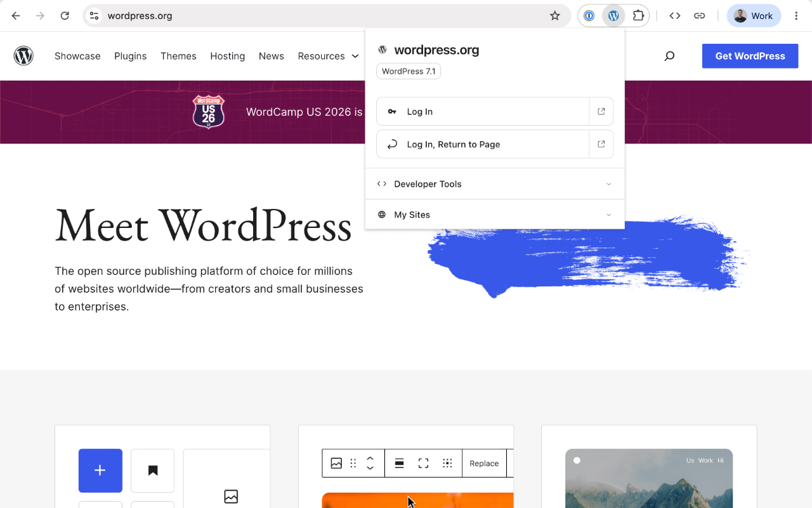812x508 pixels.
Task: Click the blue plus block inserter
Action: pyautogui.click(x=100, y=471)
